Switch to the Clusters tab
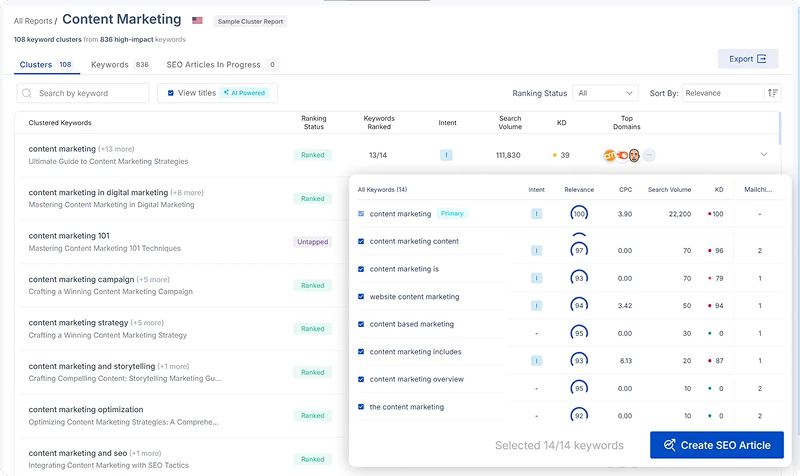Image resolution: width=800 pixels, height=476 pixels. point(46,64)
